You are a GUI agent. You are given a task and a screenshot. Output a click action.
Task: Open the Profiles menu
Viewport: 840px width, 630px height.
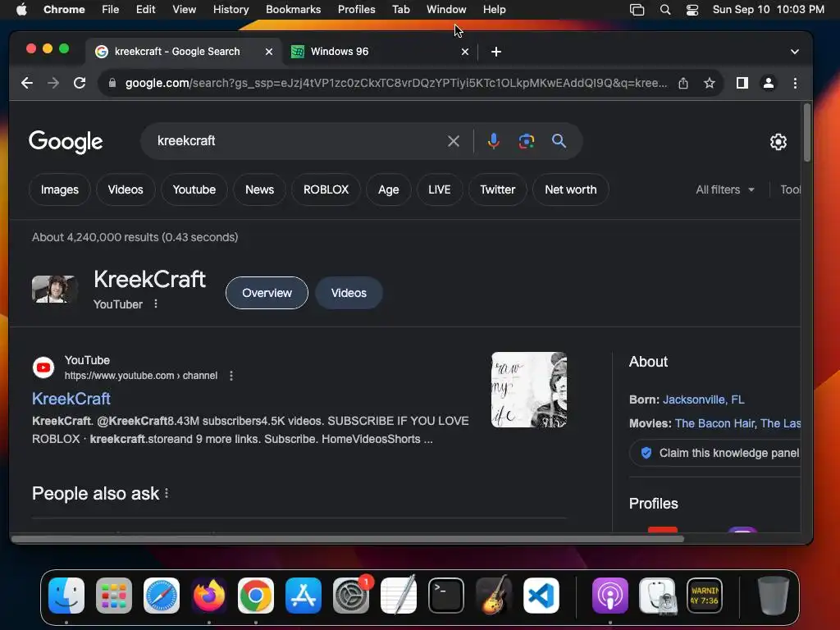[356, 10]
